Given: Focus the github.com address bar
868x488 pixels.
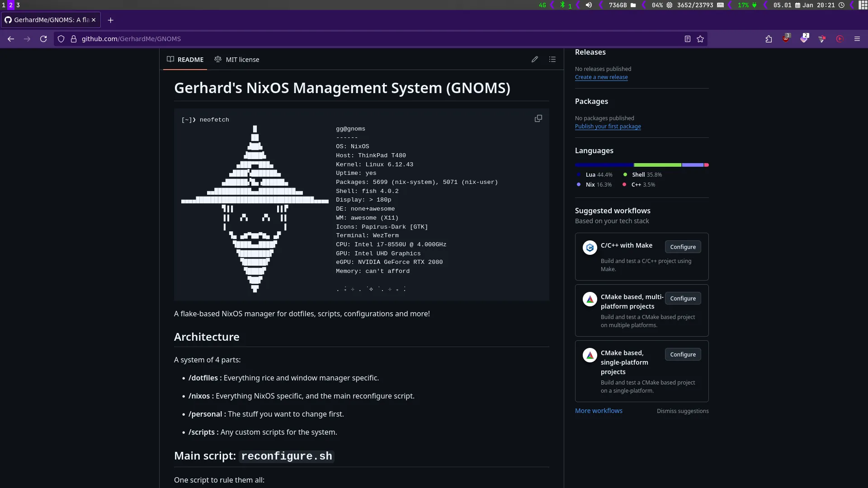Looking at the screenshot, I should (380, 39).
